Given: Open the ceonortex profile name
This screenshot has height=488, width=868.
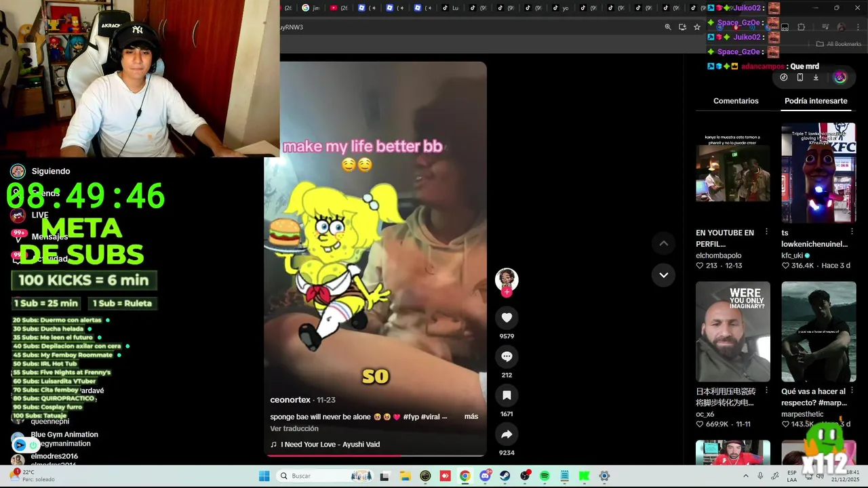Looking at the screenshot, I should click(290, 400).
